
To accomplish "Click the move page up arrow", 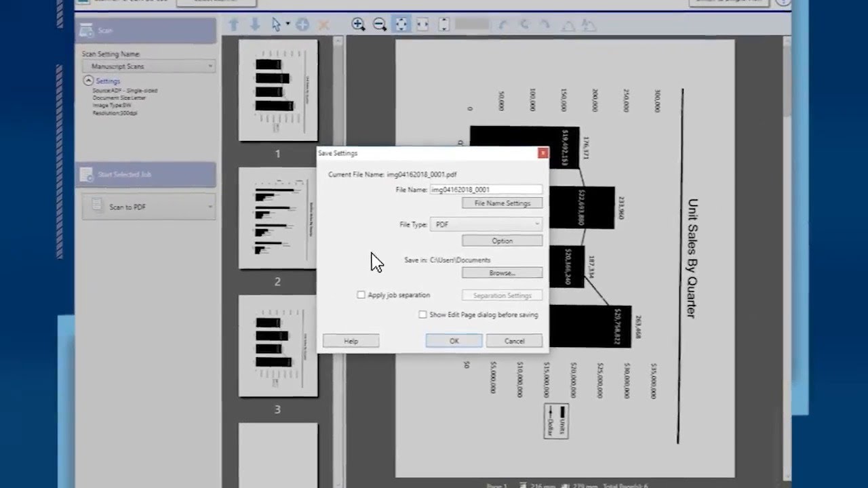I will coord(234,24).
